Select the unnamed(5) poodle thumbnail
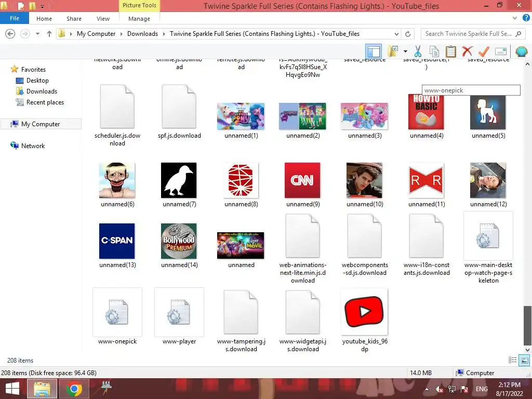 (488, 112)
